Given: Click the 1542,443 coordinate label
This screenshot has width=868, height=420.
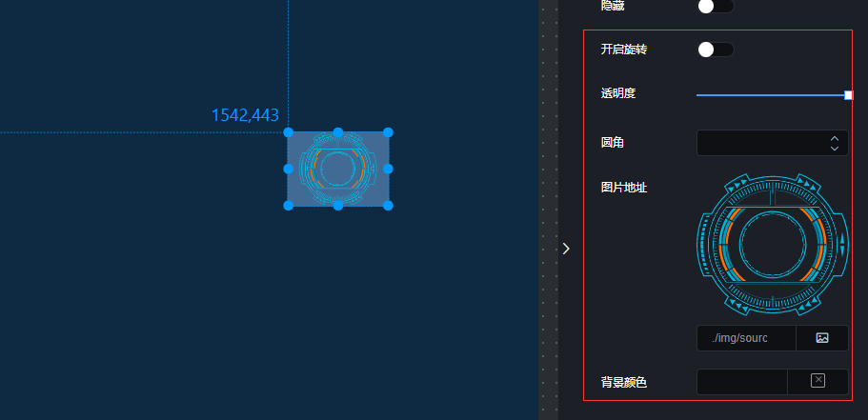Looking at the screenshot, I should pos(245,115).
